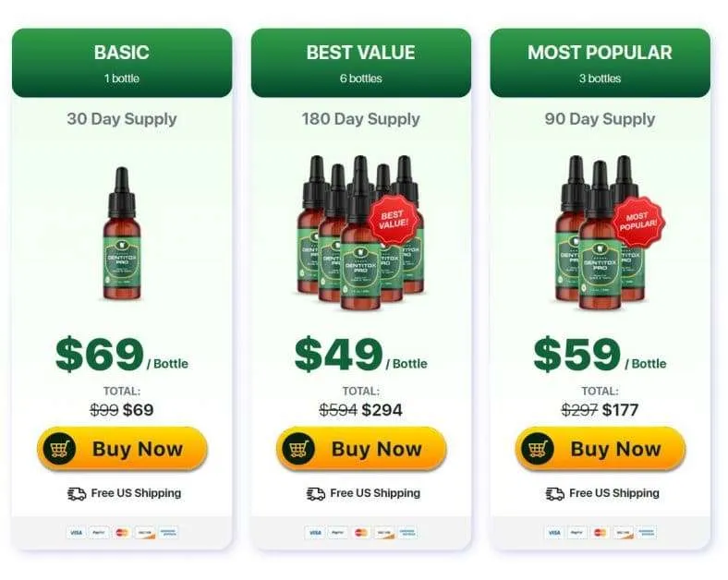The height and width of the screenshot is (580, 728).
Task: Click the truck icon under the Most Popular plan
Action: pyautogui.click(x=555, y=494)
